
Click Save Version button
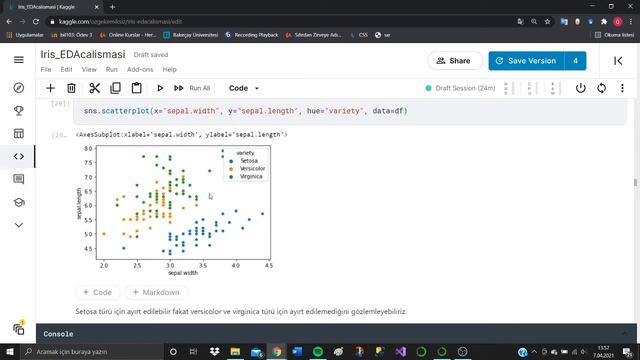[x=527, y=61]
